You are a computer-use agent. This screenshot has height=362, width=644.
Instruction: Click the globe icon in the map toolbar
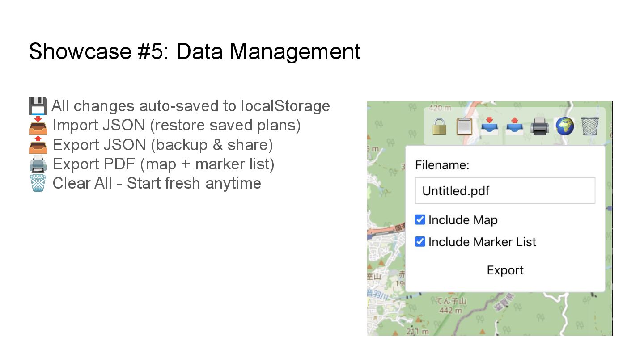(565, 126)
